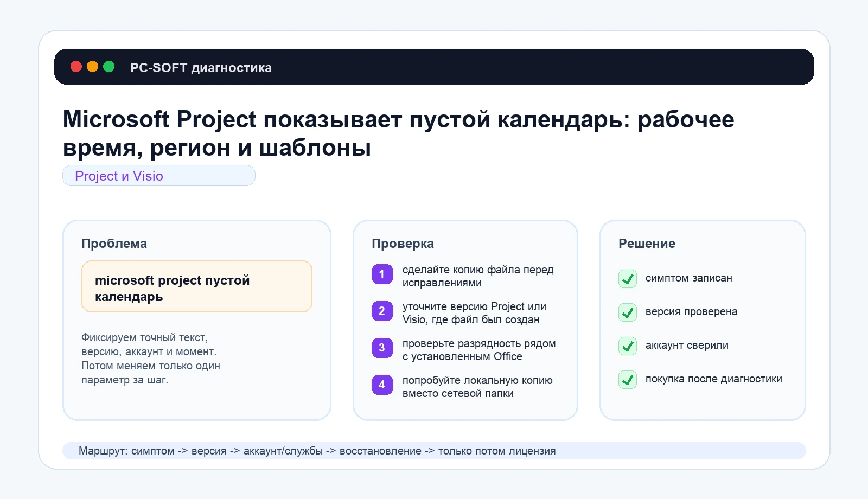The image size is (868, 499).
Task: Click the 'Маршрут: симптом -> версия' footer bar
Action: (x=434, y=451)
